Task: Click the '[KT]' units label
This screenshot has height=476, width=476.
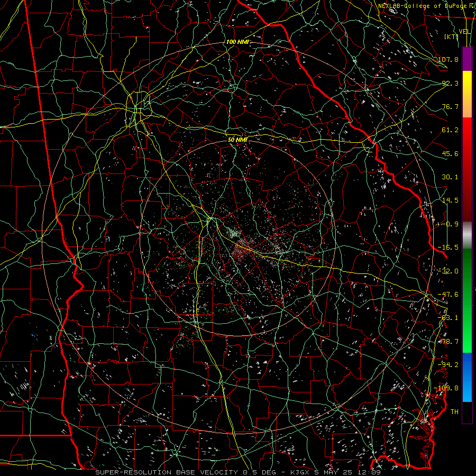Action: pyautogui.click(x=451, y=36)
